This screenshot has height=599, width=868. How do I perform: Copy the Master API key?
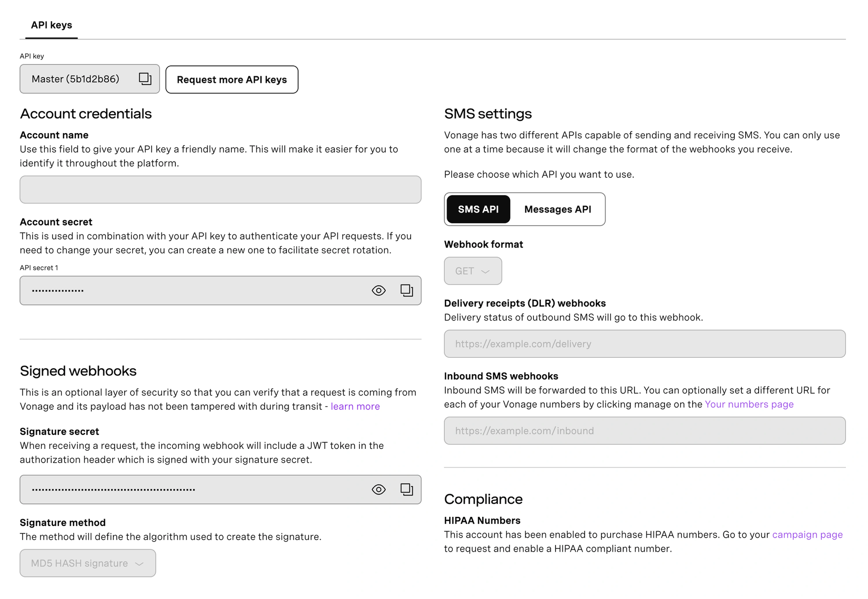click(x=145, y=79)
